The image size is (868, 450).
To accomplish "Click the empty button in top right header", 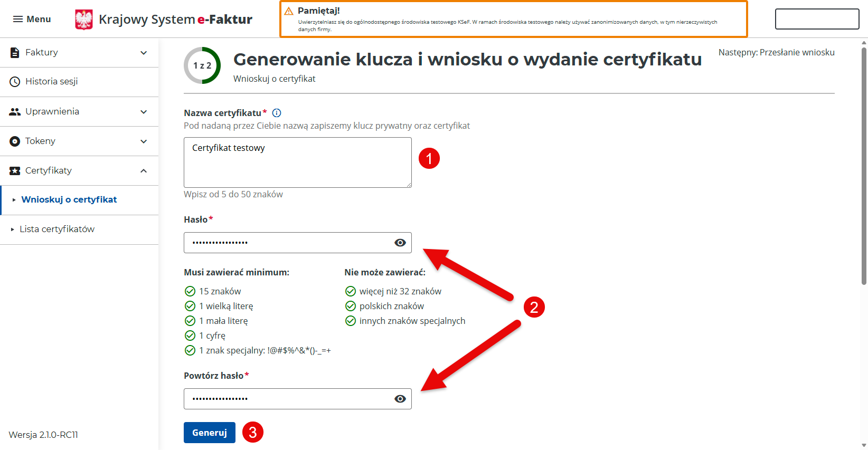I will tap(817, 19).
